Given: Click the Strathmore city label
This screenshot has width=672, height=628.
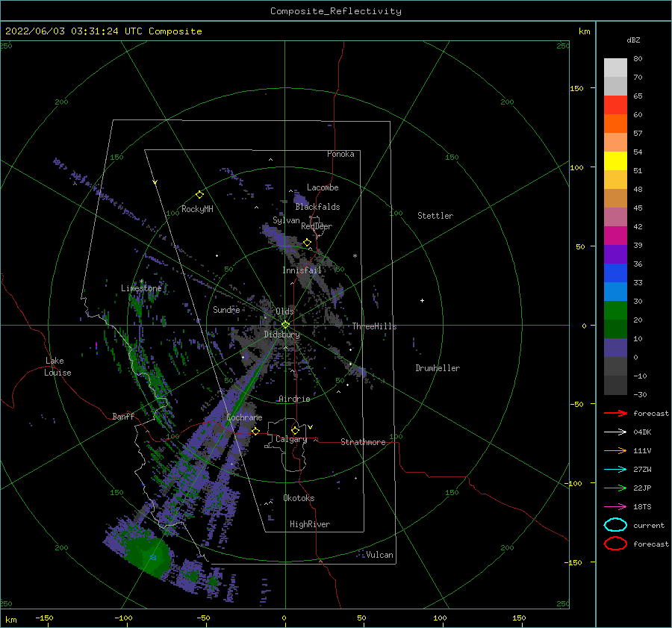Looking at the screenshot, I should pyautogui.click(x=363, y=442).
